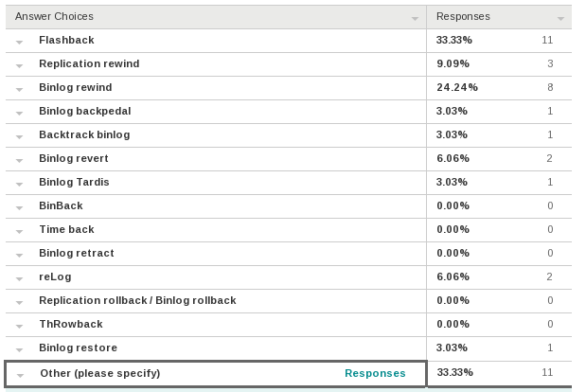Expand the Backtrack binlog row arrow

tap(19, 136)
